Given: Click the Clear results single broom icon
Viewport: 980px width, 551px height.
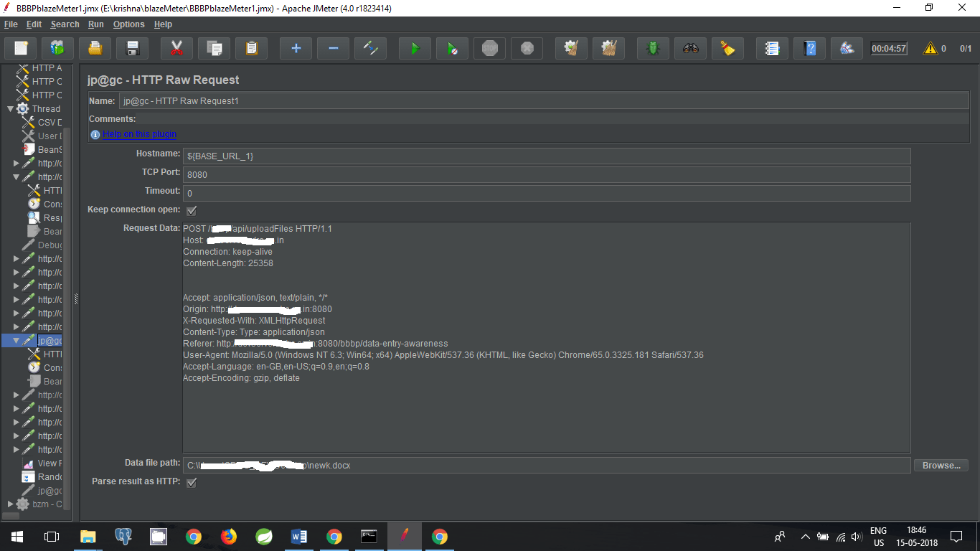Looking at the screenshot, I should click(571, 49).
